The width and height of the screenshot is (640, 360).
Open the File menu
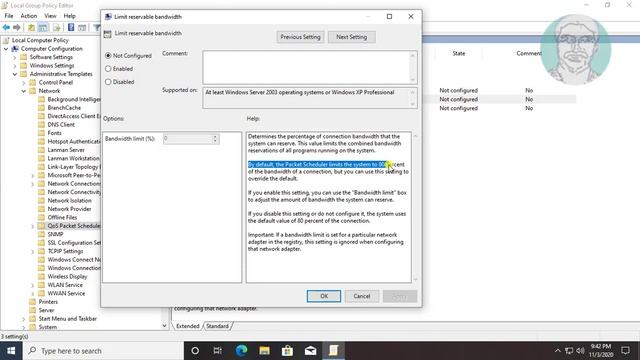(9, 16)
